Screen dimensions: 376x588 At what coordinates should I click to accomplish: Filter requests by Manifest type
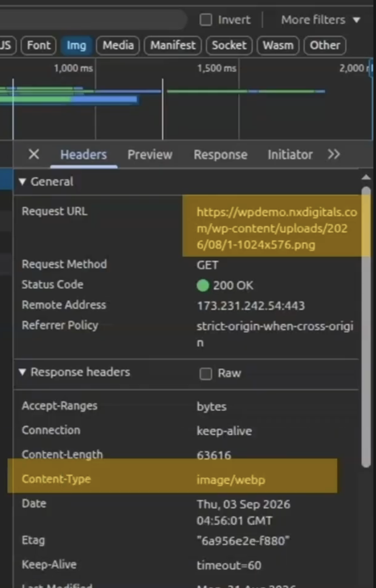(x=173, y=45)
